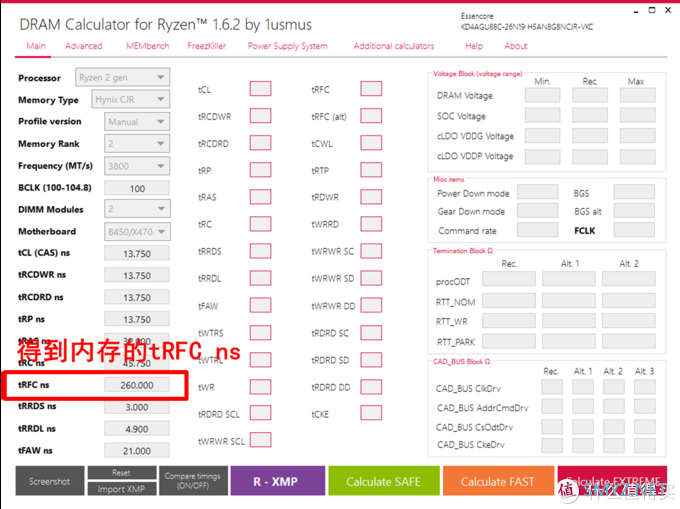This screenshot has width=680, height=509.
Task: Click the tCL result box
Action: point(260,89)
